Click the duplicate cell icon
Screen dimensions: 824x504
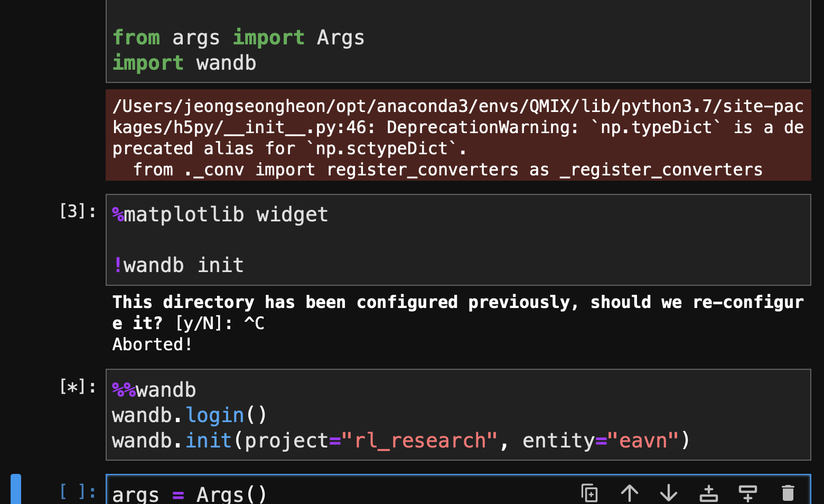point(589,493)
